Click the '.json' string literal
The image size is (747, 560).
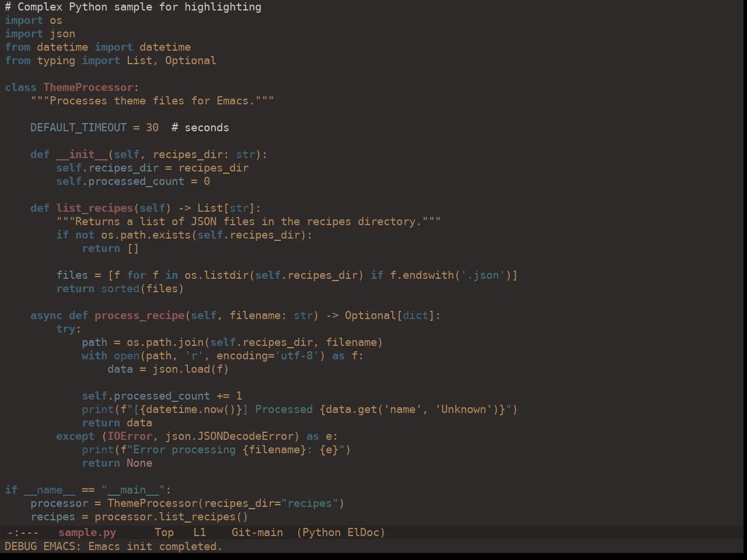coord(483,275)
